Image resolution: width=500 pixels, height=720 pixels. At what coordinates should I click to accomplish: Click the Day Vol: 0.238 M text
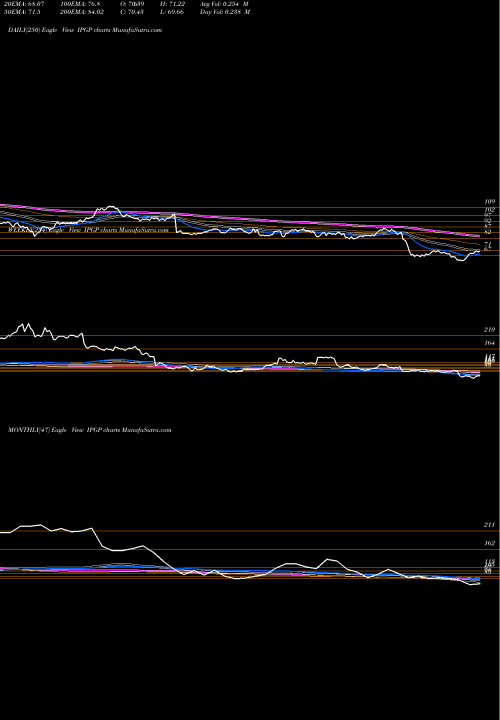225,11
